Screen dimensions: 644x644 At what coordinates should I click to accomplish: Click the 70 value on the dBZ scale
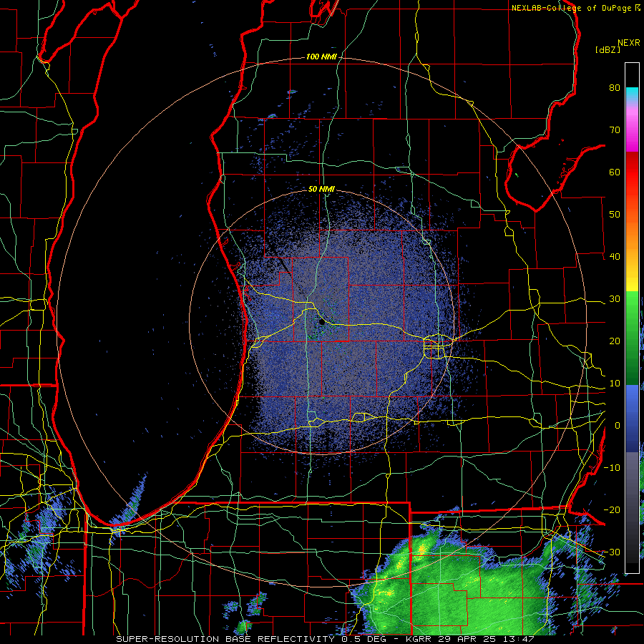[615, 130]
